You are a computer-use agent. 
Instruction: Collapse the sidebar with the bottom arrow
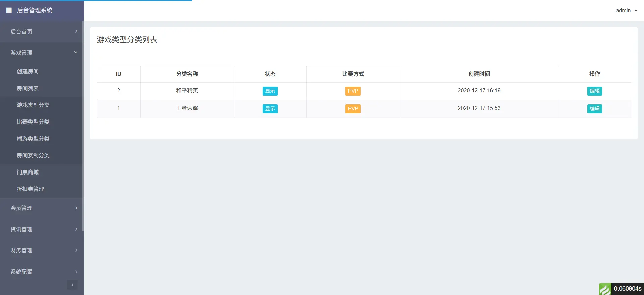coord(72,285)
